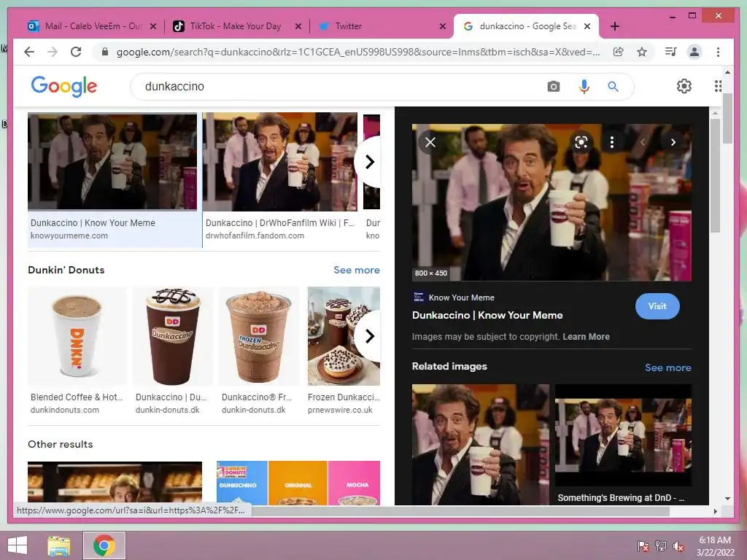Image resolution: width=747 pixels, height=560 pixels.
Task: Close the image preview panel with X
Action: click(x=430, y=142)
